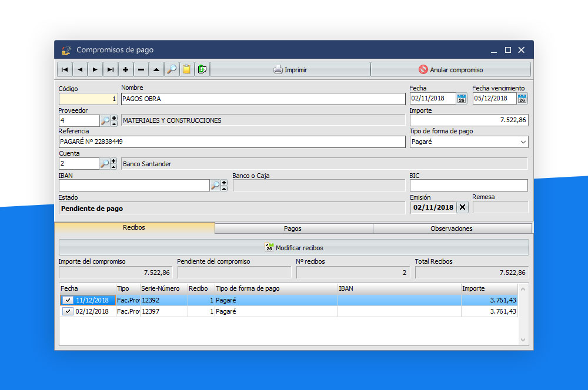
Task: Jump to the first record
Action: tap(65, 70)
